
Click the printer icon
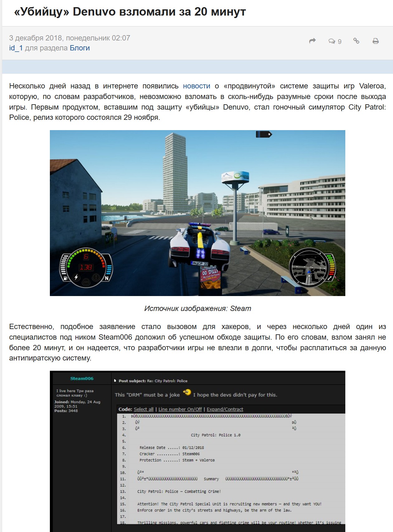(376, 41)
